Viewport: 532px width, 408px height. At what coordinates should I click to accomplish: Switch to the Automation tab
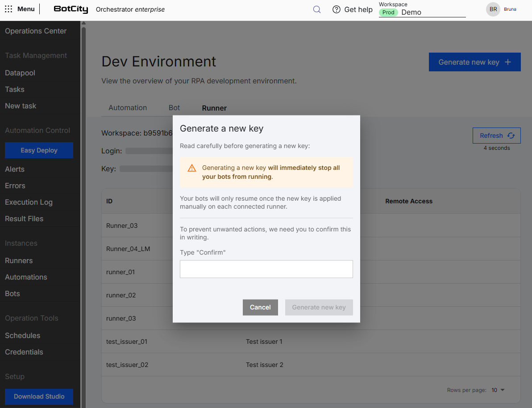point(128,108)
